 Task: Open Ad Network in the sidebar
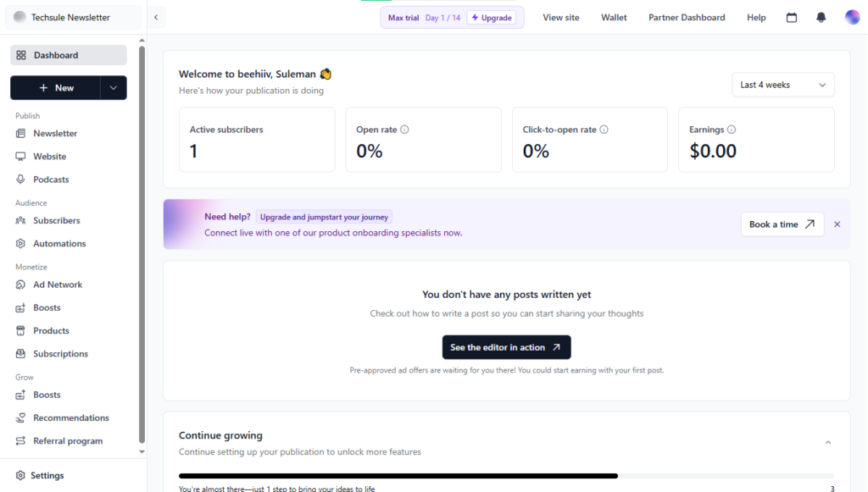point(58,285)
